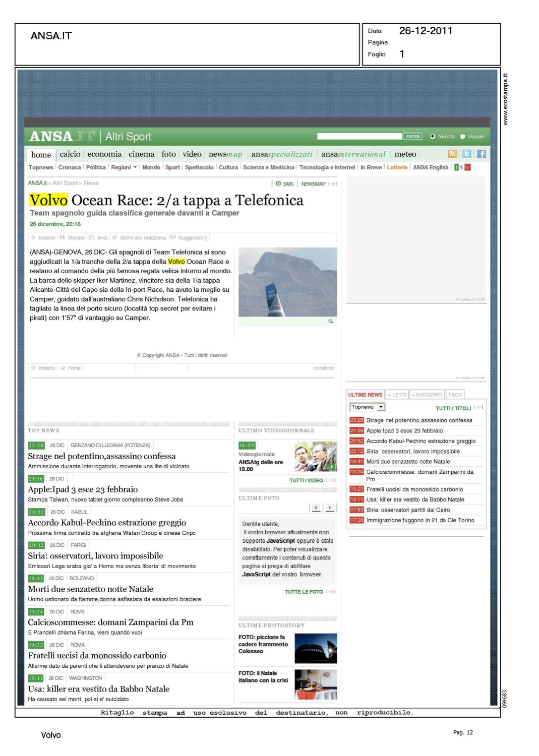Open the Facebook page icon

[x=482, y=154]
